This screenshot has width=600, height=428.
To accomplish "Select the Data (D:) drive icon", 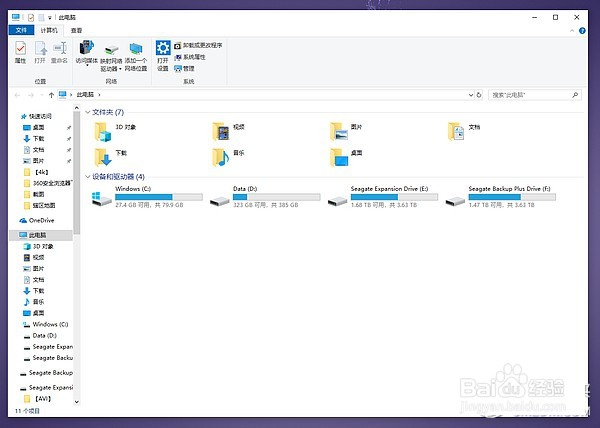I will (220, 201).
